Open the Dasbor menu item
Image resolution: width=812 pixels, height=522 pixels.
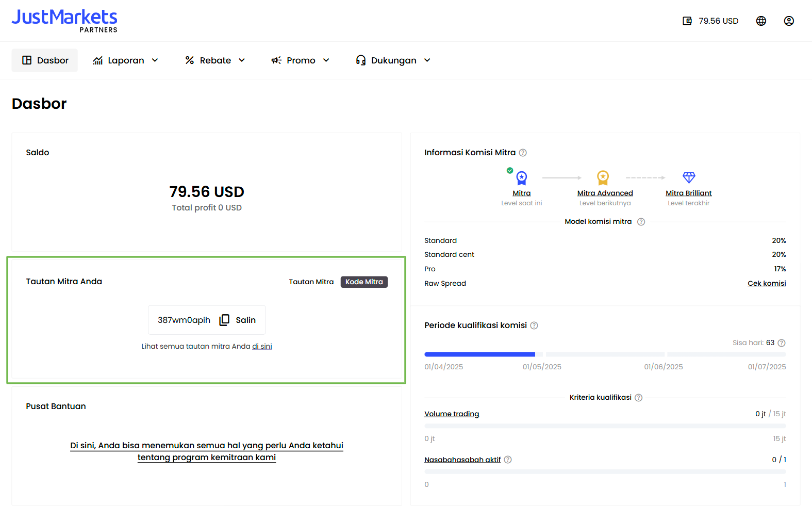(45, 60)
